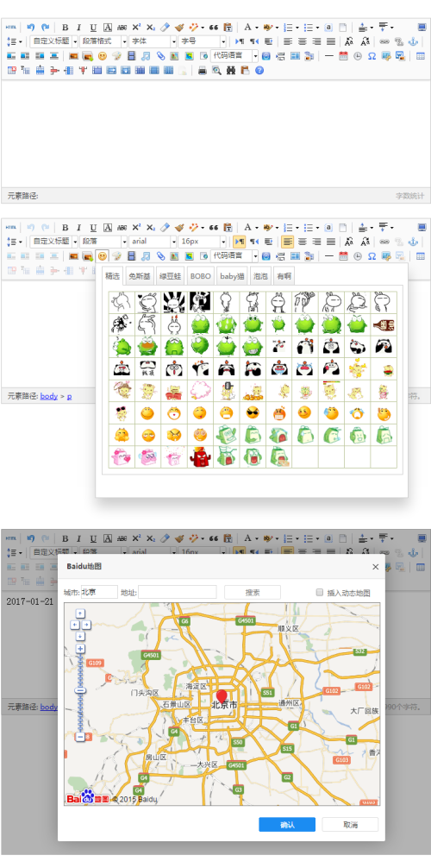Pick the sunglasses smiley emoticon
The image size is (431, 868).
(x=252, y=413)
